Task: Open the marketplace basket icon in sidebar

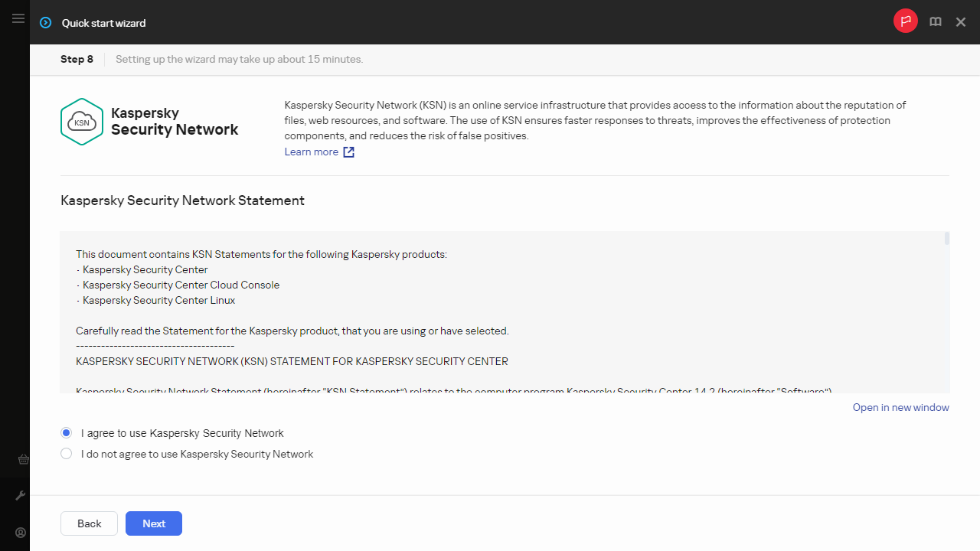Action: (x=23, y=459)
